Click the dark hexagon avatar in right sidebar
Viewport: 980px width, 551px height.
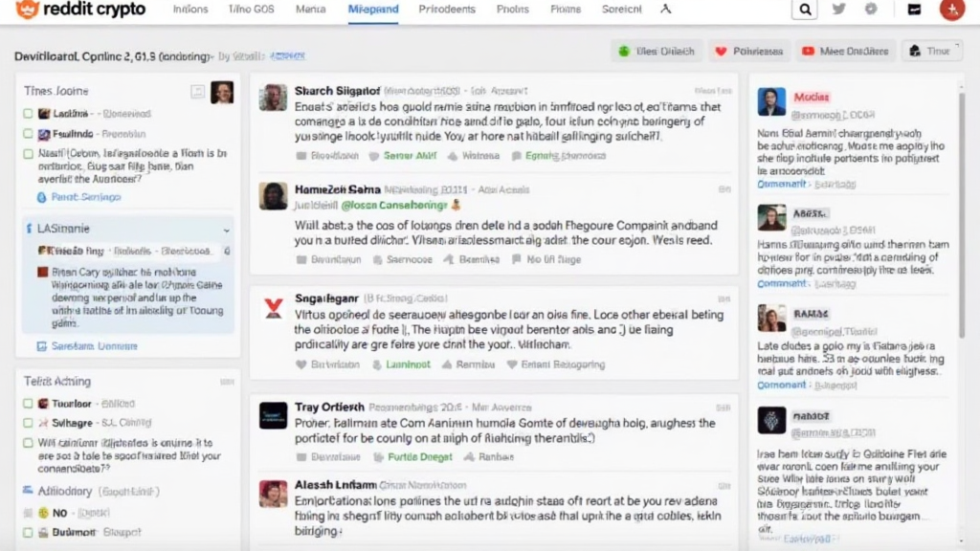(x=771, y=421)
